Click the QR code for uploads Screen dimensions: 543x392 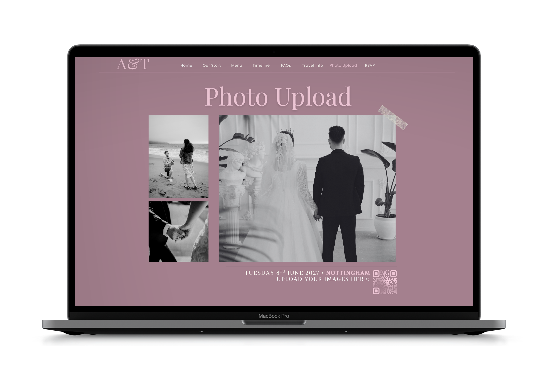pos(385,282)
